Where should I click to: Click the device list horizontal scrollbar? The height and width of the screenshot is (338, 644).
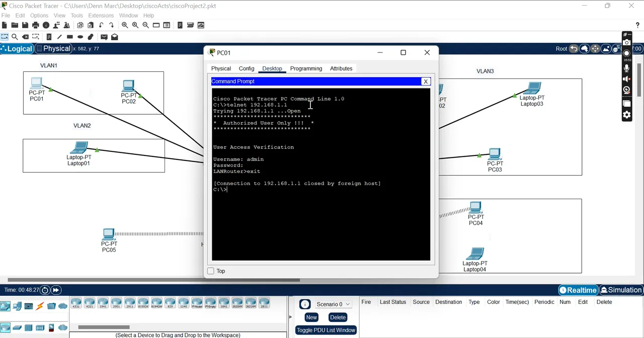tap(104, 327)
